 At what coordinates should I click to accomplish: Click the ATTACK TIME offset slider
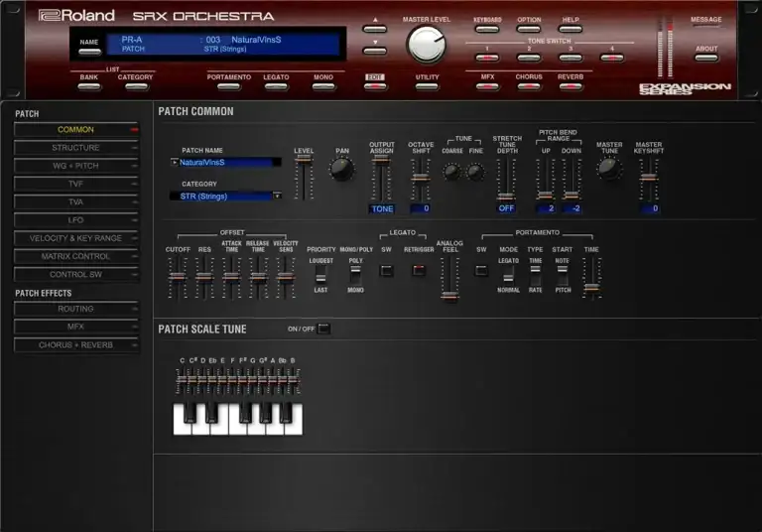[231, 278]
